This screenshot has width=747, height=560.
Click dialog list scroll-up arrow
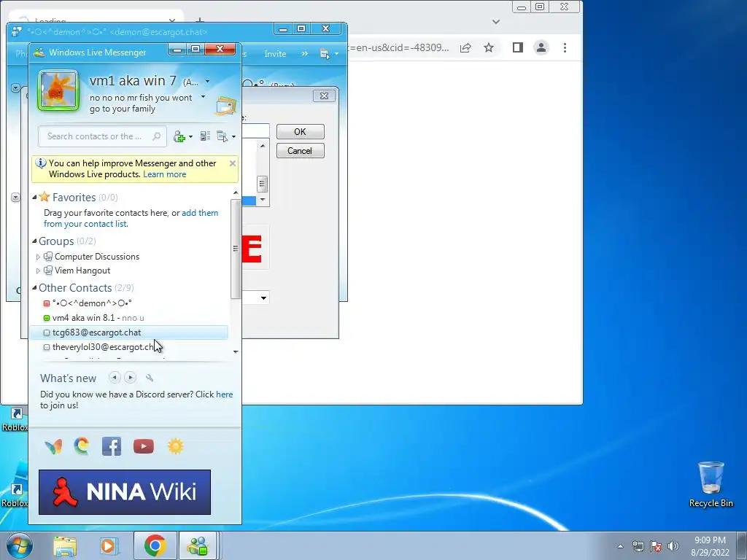pyautogui.click(x=263, y=146)
